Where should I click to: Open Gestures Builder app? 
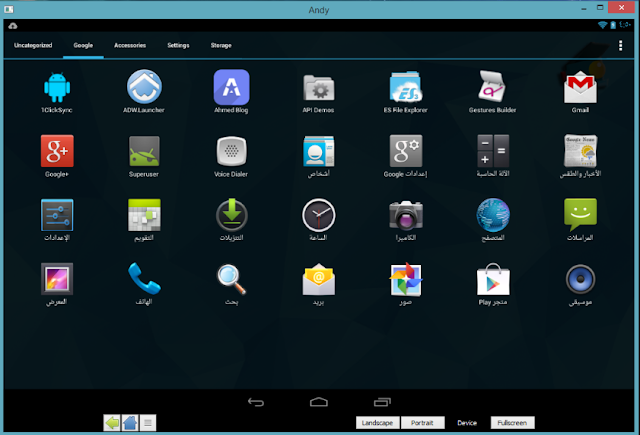[x=493, y=86]
